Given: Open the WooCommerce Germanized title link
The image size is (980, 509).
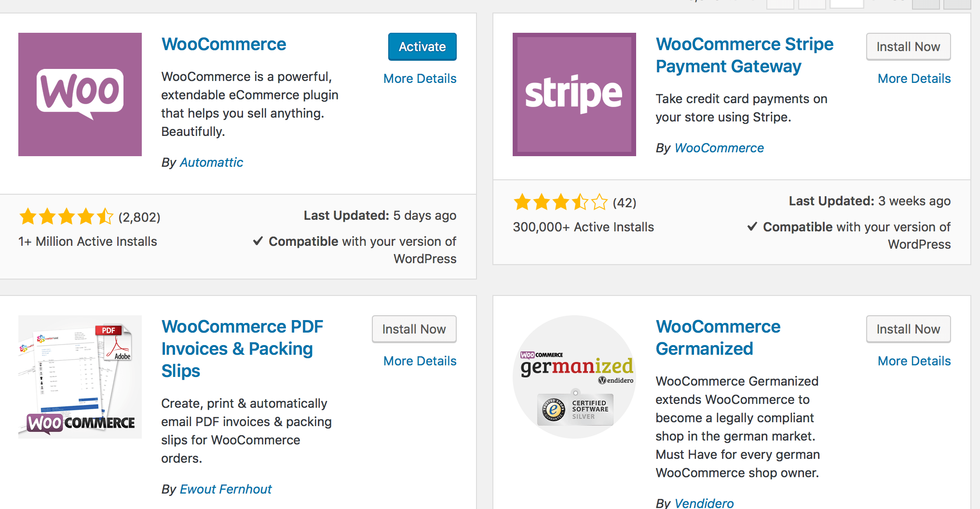Looking at the screenshot, I should click(718, 337).
